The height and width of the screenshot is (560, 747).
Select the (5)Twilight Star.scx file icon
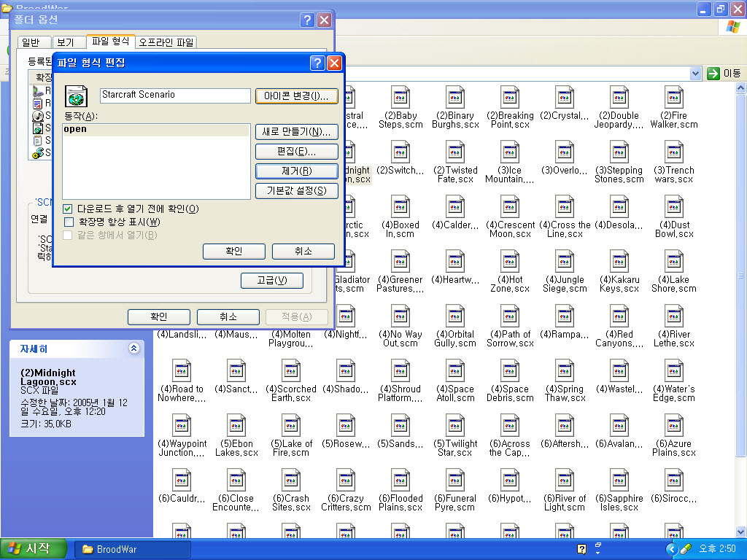tap(455, 426)
